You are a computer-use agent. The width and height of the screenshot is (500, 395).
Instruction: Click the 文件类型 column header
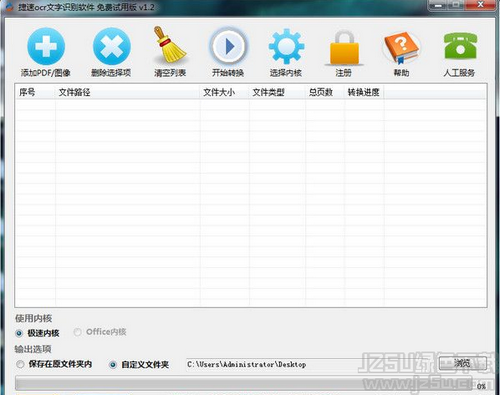(x=277, y=92)
